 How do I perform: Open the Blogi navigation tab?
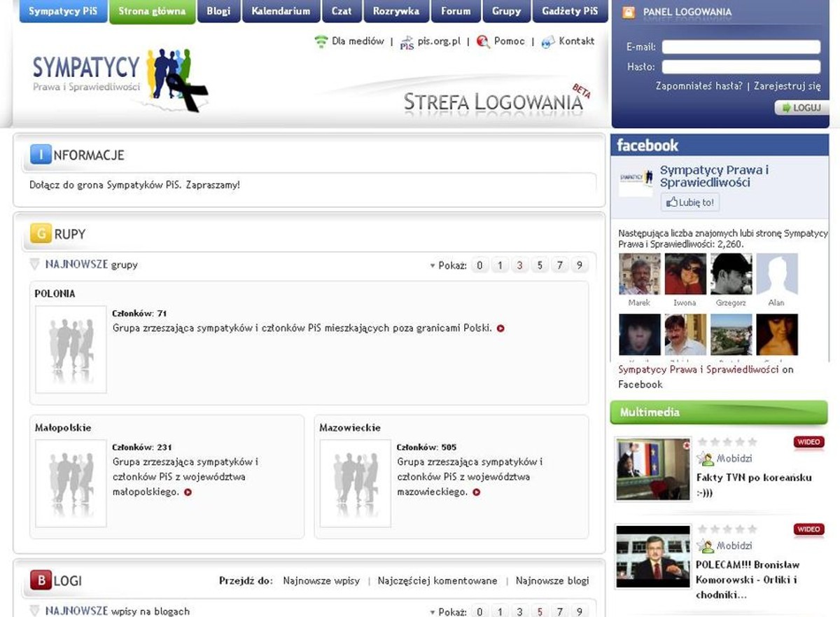(x=218, y=11)
